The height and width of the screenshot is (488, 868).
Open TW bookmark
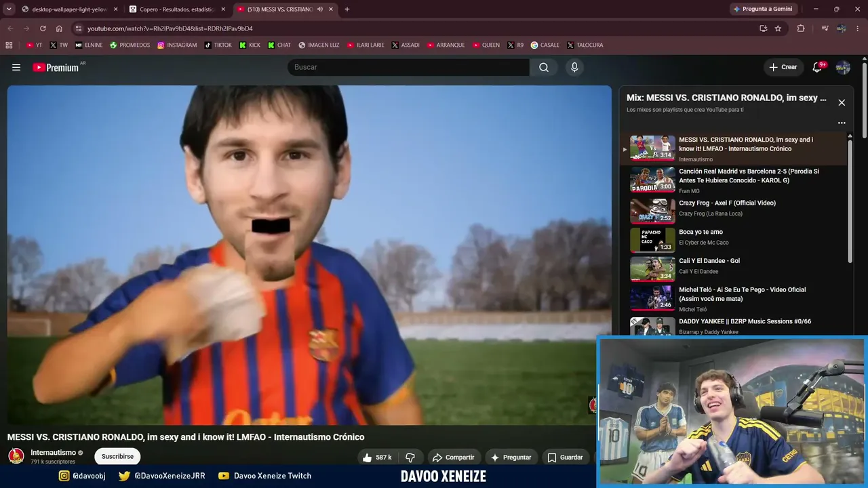pyautogui.click(x=59, y=45)
